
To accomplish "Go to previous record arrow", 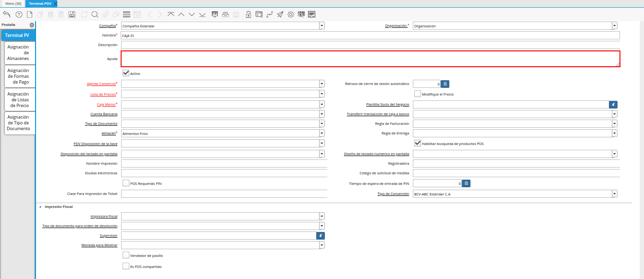I will 181,14.
